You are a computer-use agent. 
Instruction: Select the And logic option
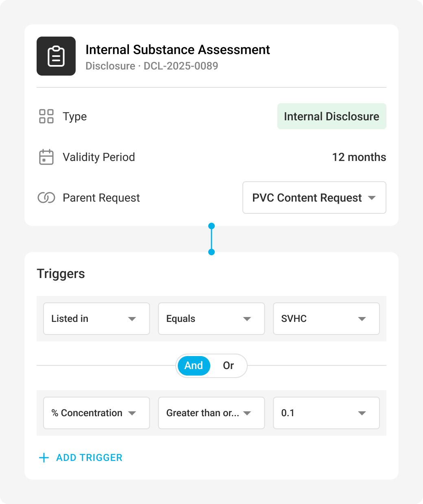click(x=194, y=365)
